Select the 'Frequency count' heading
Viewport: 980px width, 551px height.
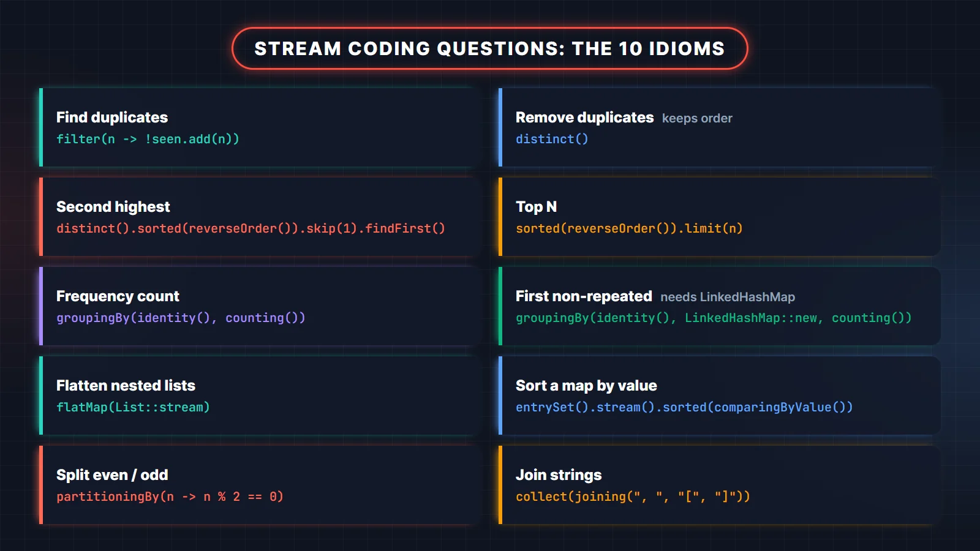118,296
